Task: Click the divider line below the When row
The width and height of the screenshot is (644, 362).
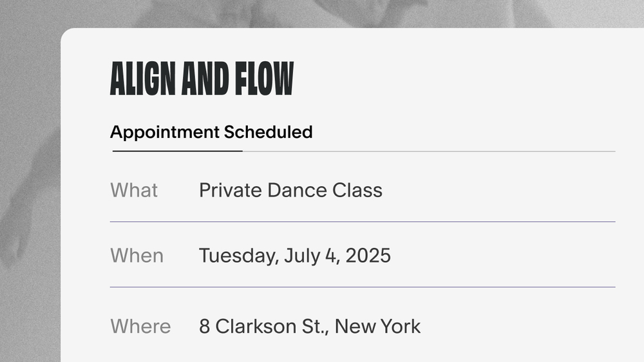Action: (363, 287)
